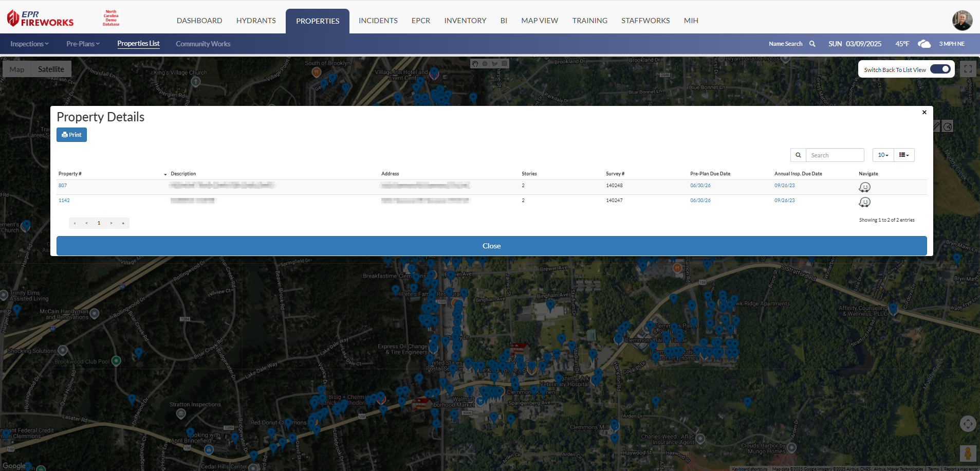Toggle the Switch Back To List View switch
This screenshot has height=471, width=980.
pos(940,69)
